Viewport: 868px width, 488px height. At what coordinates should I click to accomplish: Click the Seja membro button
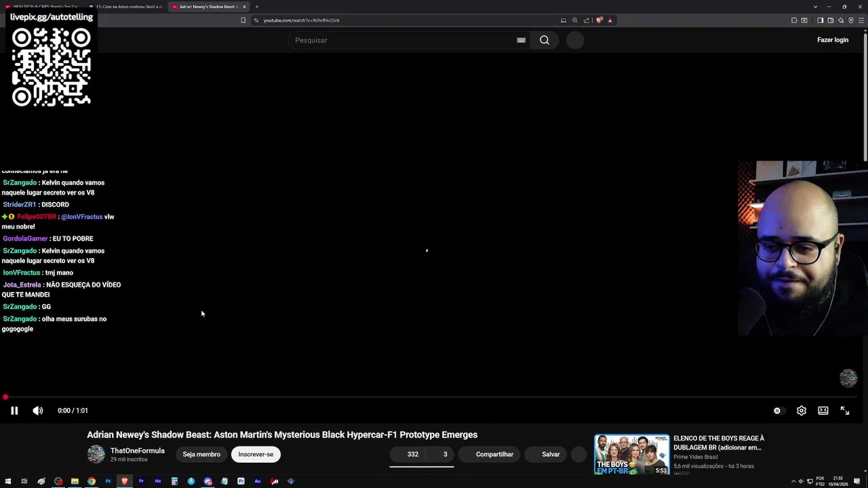(x=201, y=454)
